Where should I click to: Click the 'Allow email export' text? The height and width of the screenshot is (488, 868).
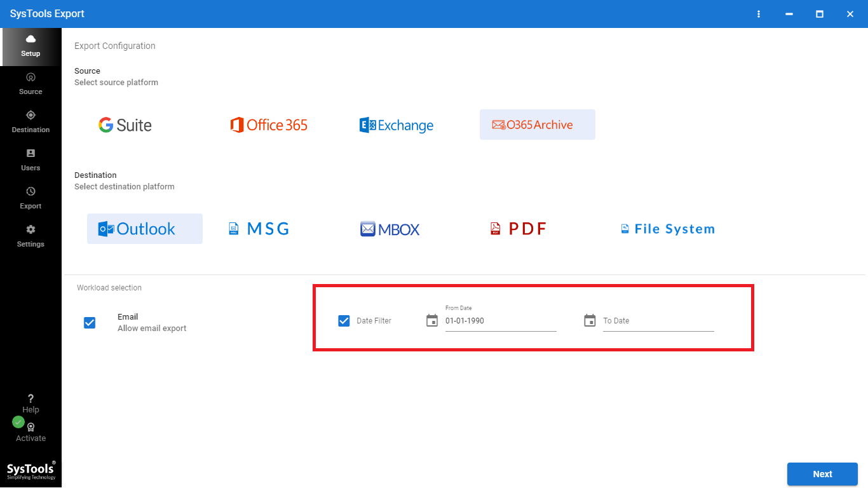[152, 329]
